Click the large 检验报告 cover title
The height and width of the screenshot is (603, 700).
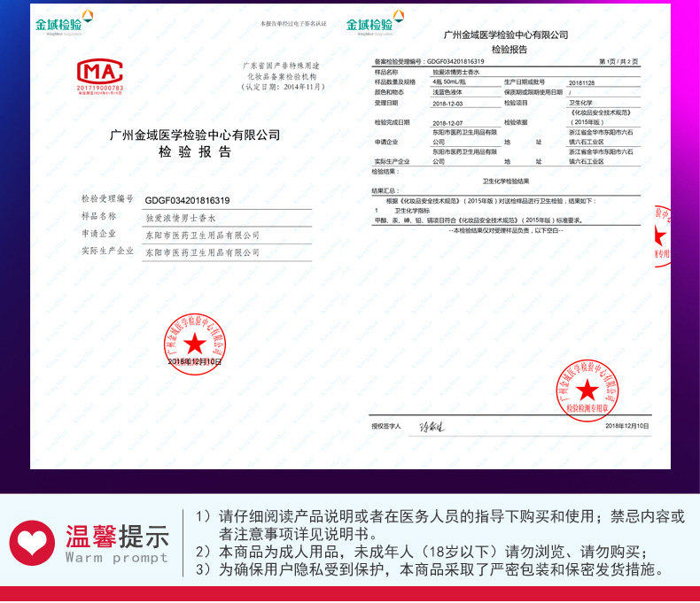click(195, 151)
